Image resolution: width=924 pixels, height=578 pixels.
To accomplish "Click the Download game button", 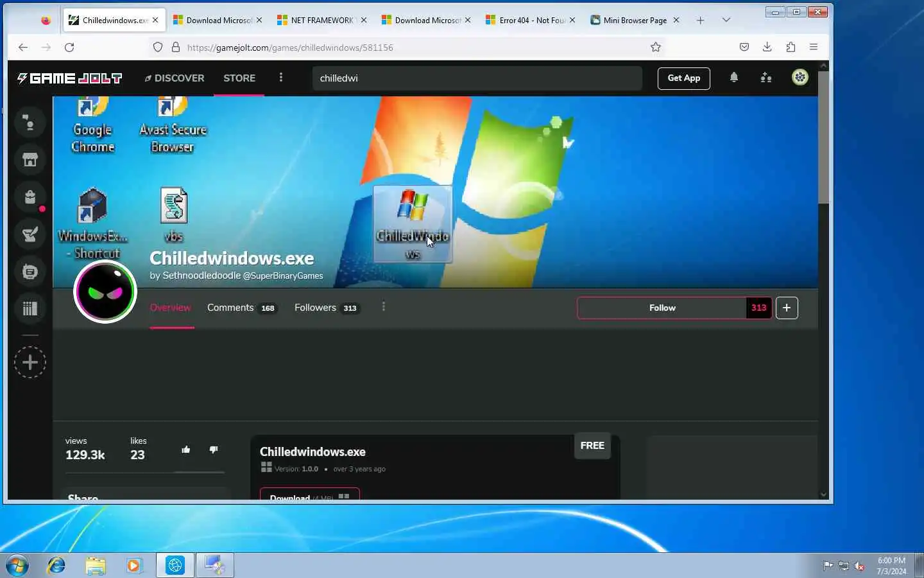I will pyautogui.click(x=309, y=495).
